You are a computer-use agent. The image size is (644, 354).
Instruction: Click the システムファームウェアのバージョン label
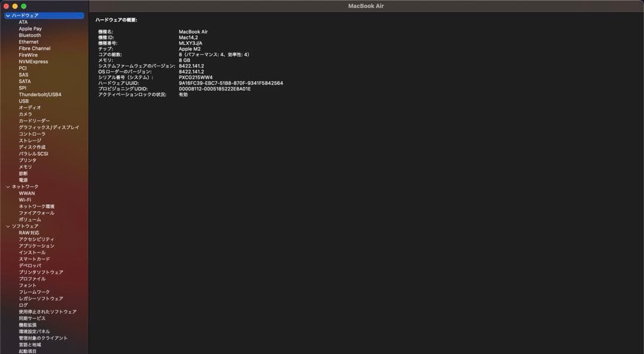click(x=137, y=66)
